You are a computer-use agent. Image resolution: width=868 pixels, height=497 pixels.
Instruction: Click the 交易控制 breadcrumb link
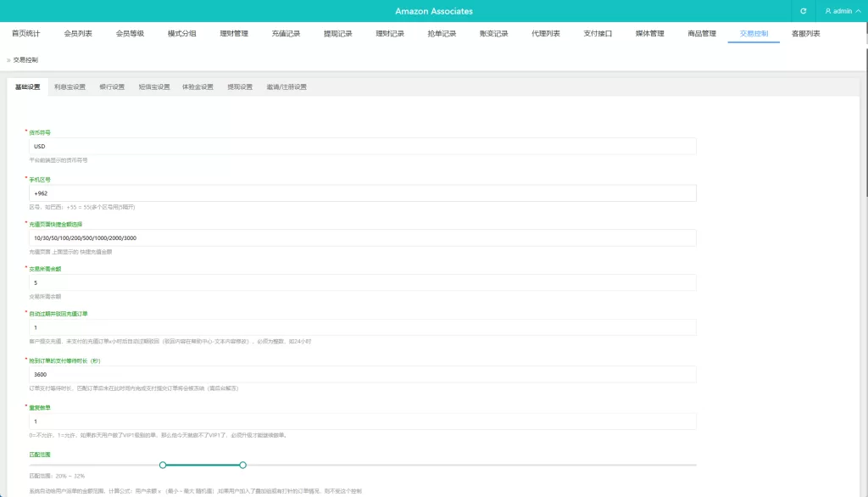tap(25, 60)
